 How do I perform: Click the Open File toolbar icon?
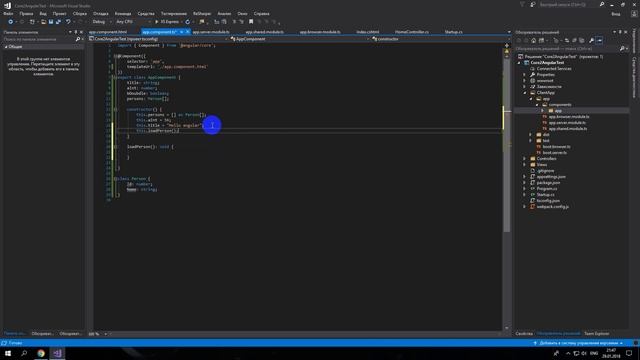(x=43, y=22)
